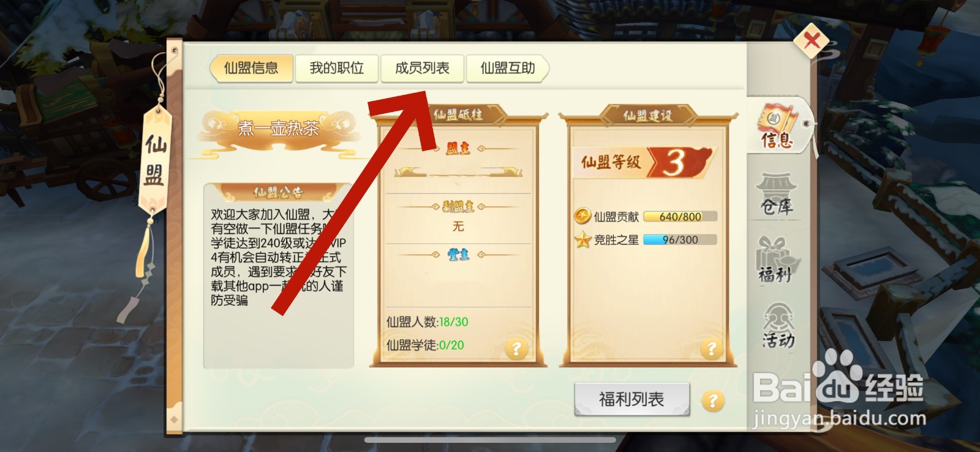Open the 福利列表 button
Screen dimensions: 980x452
[x=632, y=400]
